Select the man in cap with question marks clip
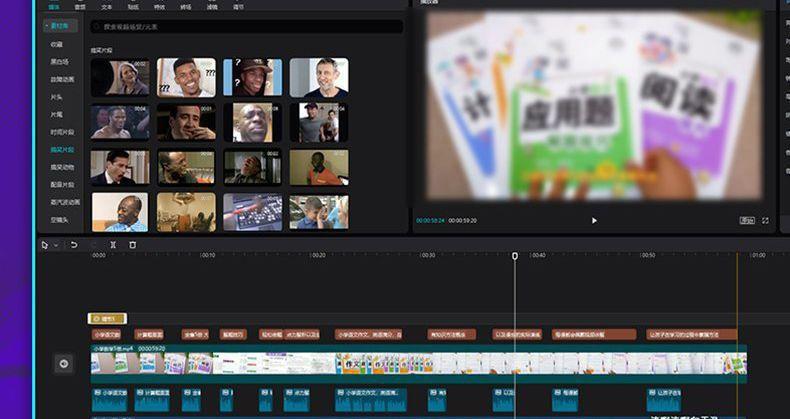This screenshot has width=790, height=419. [x=252, y=77]
